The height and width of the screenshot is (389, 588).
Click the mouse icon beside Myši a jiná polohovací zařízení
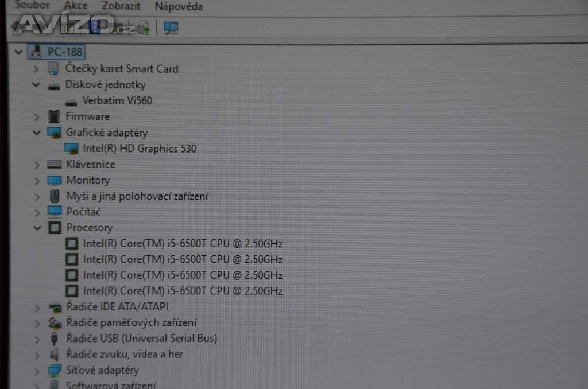point(55,196)
